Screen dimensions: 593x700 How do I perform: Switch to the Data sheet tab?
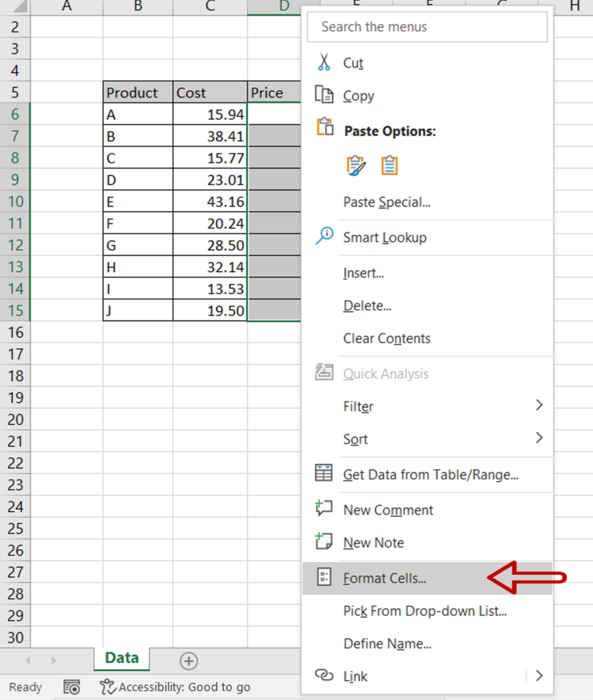point(122,658)
